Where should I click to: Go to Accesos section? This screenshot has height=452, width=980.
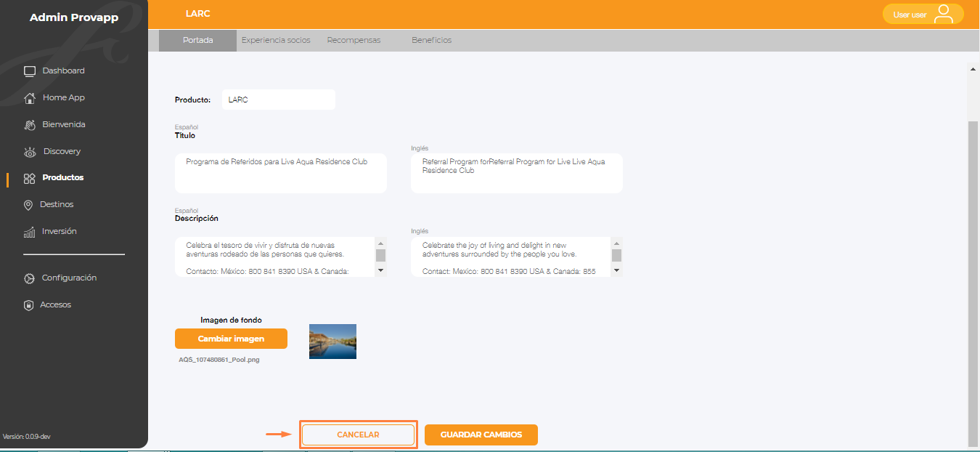click(56, 304)
